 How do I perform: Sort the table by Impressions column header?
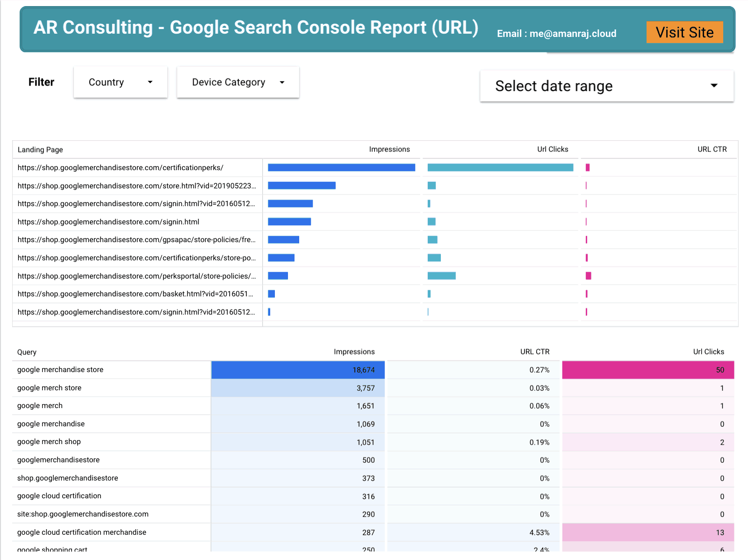[x=389, y=149]
